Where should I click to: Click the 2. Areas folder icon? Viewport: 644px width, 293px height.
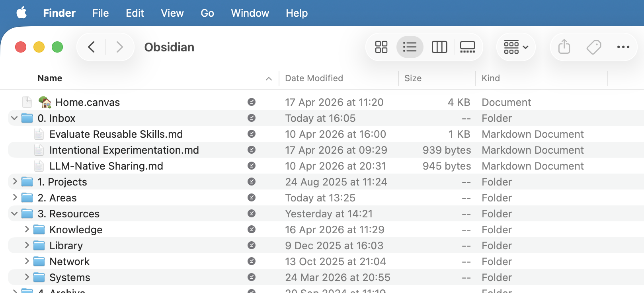tap(27, 197)
